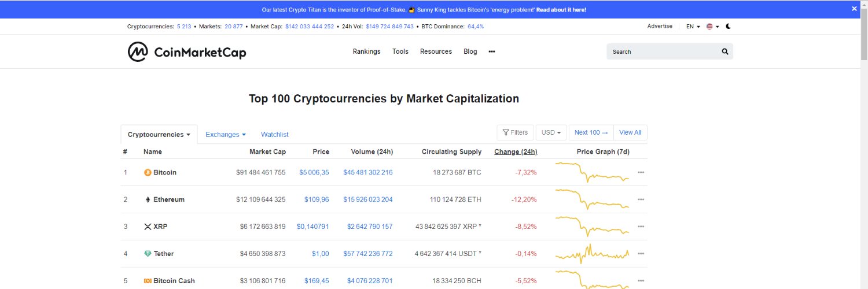Go to Next 100 cryptocurrencies
868x289 pixels.
pyautogui.click(x=591, y=132)
